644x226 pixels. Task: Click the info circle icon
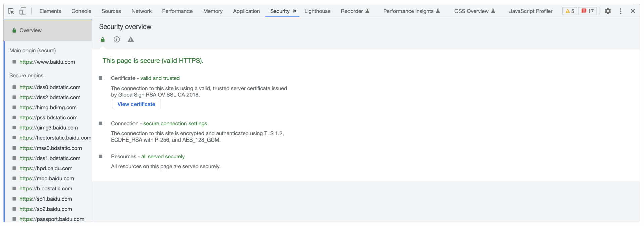pos(117,40)
